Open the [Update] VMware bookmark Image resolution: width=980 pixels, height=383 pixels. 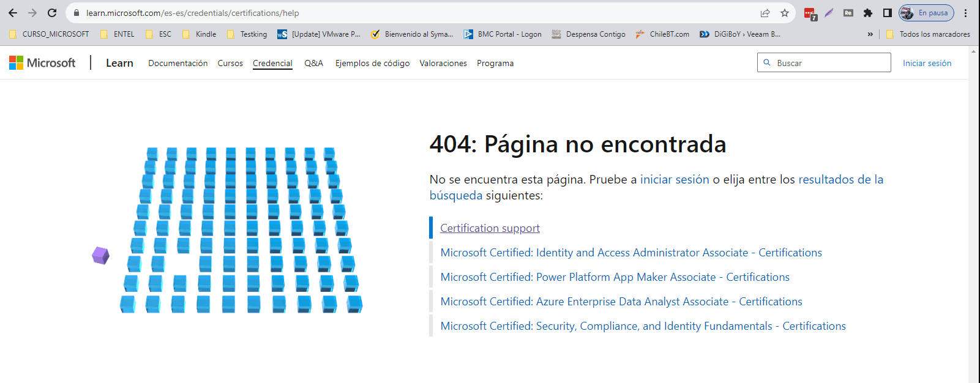[x=319, y=34]
